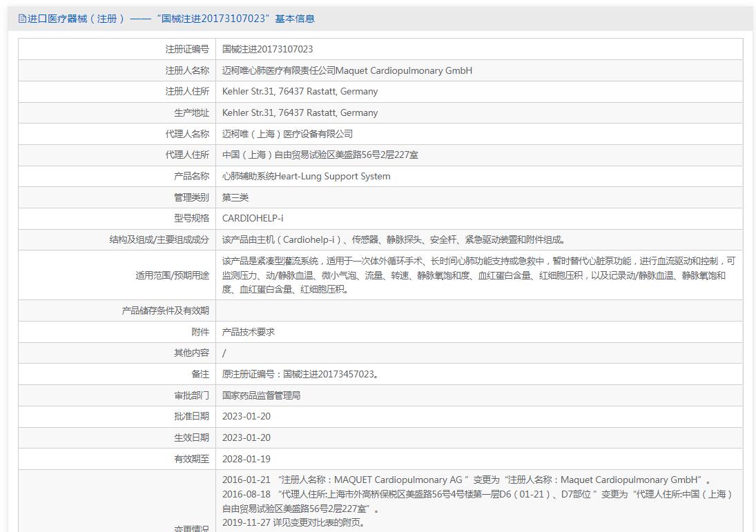Click 迈柯唯（上海）医疗设备有限公司 agent name
The image size is (756, 532).
[287, 134]
